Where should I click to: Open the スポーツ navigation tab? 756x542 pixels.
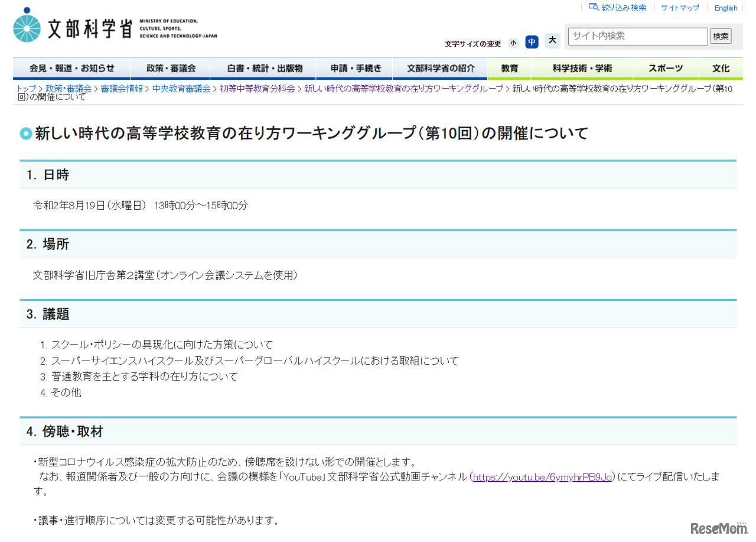pyautogui.click(x=666, y=68)
